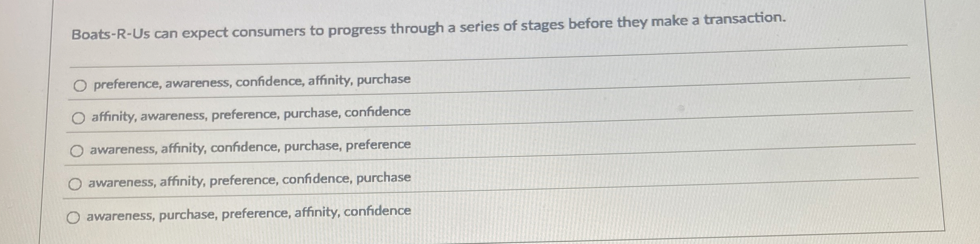Click the word 'awareness' in option two

[172, 116]
